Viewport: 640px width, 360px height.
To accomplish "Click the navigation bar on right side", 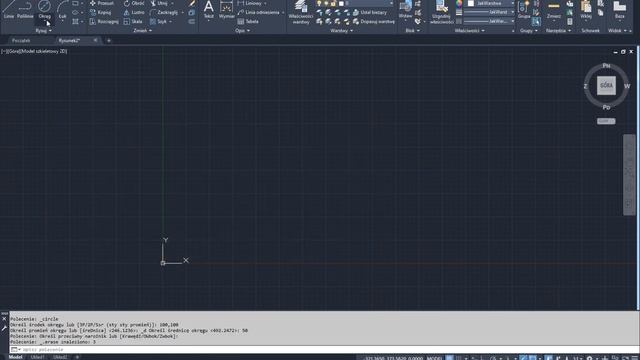I will (x=629, y=175).
